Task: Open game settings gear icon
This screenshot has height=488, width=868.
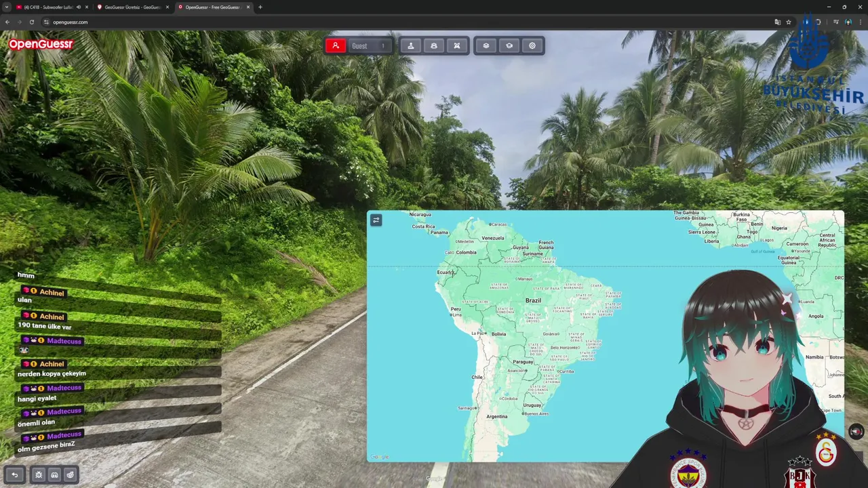Action: click(x=532, y=45)
